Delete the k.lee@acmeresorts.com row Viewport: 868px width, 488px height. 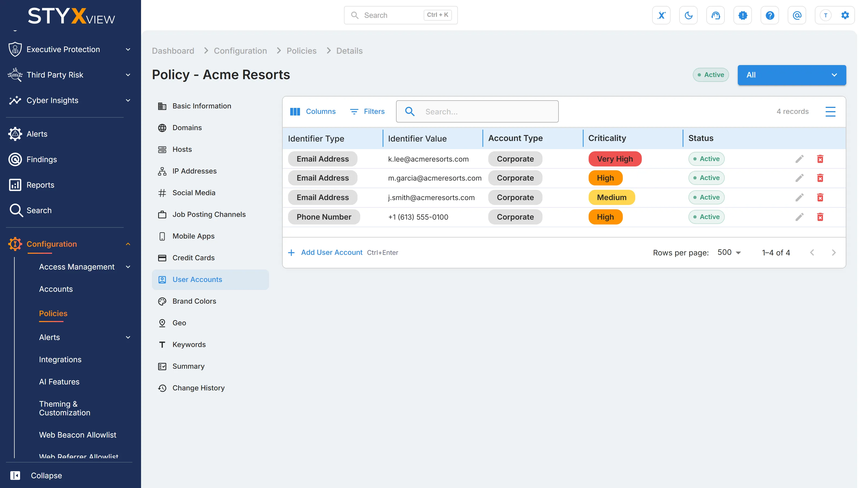point(820,159)
